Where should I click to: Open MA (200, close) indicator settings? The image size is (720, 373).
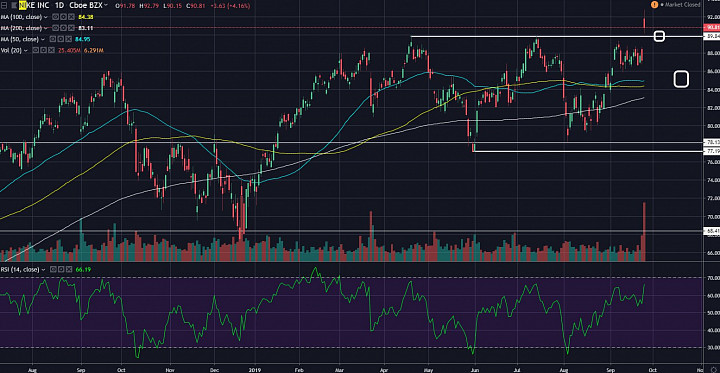point(63,28)
